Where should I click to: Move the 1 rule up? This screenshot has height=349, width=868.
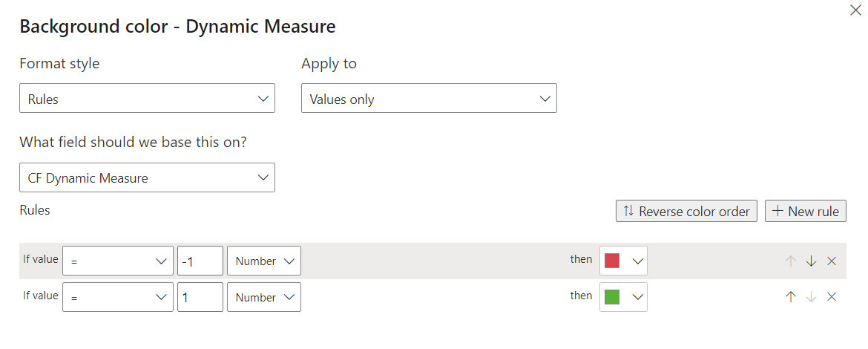pos(791,297)
